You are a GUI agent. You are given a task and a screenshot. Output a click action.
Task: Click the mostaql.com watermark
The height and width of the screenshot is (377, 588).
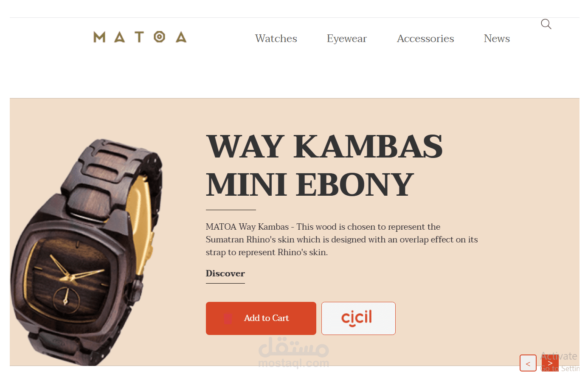click(x=294, y=352)
